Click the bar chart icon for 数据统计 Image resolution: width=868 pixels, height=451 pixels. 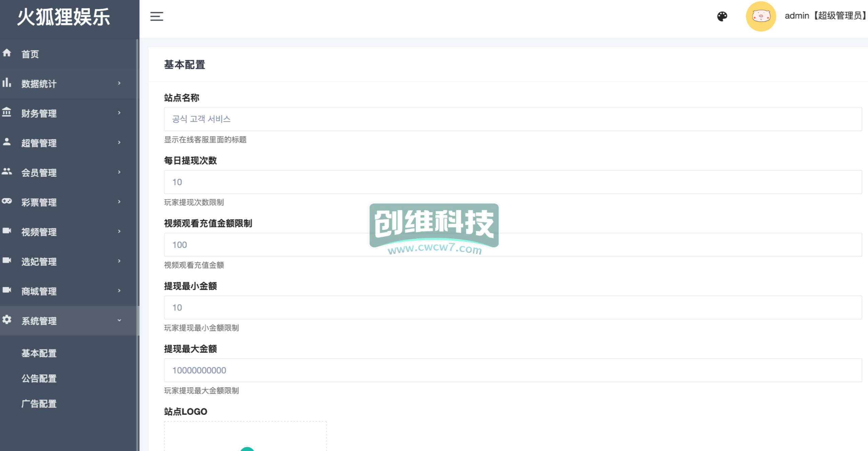click(7, 82)
